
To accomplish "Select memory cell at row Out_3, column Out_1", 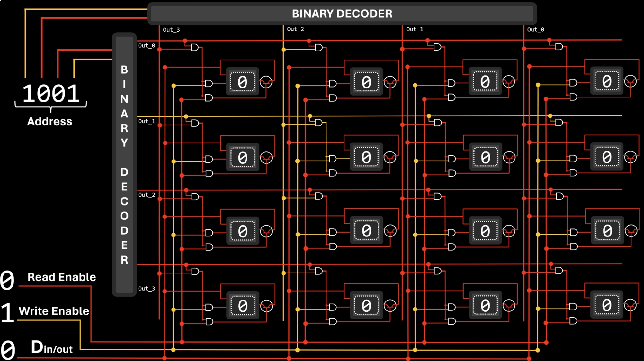I will click(485, 305).
